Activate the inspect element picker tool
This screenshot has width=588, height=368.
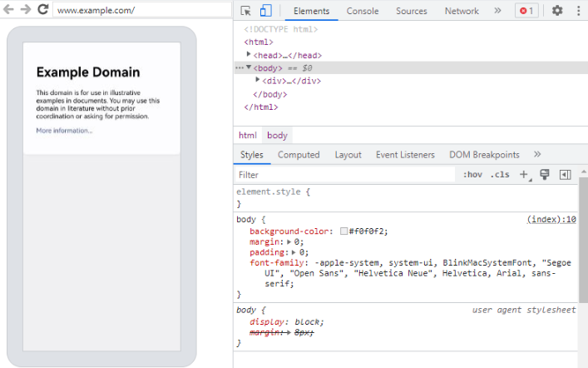(246, 11)
